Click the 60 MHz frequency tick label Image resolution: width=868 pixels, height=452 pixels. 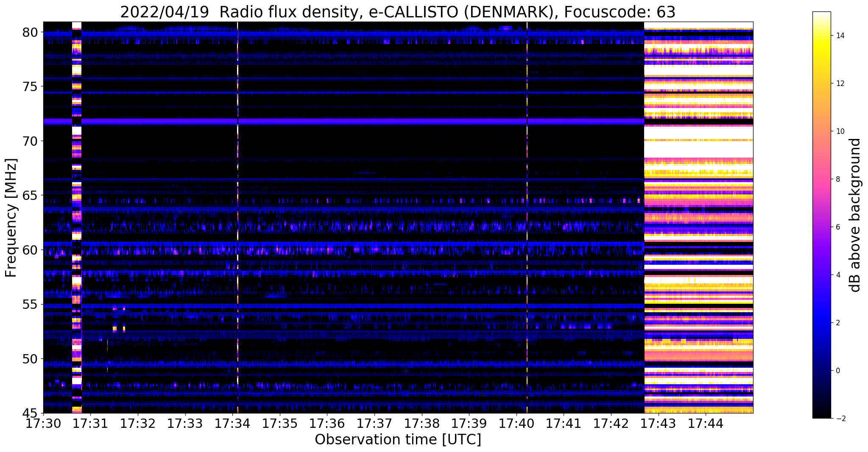(x=30, y=250)
